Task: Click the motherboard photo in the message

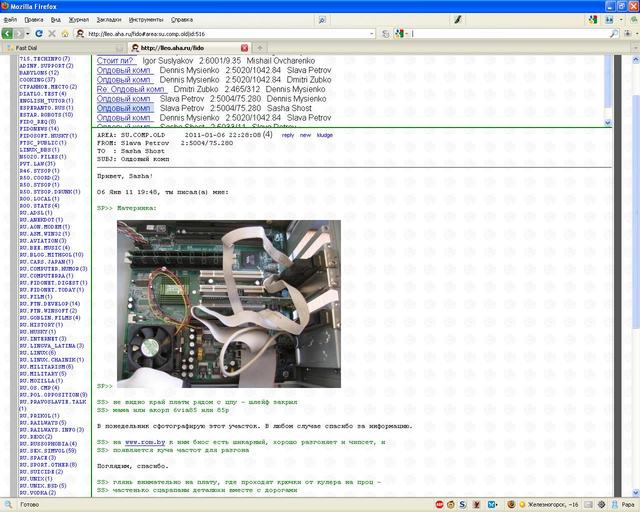Action: coord(229,303)
